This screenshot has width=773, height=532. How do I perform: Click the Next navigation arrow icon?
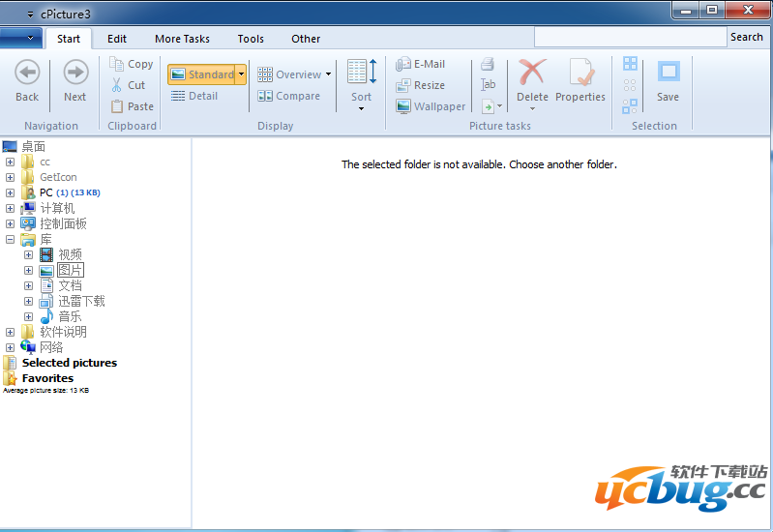[75, 73]
